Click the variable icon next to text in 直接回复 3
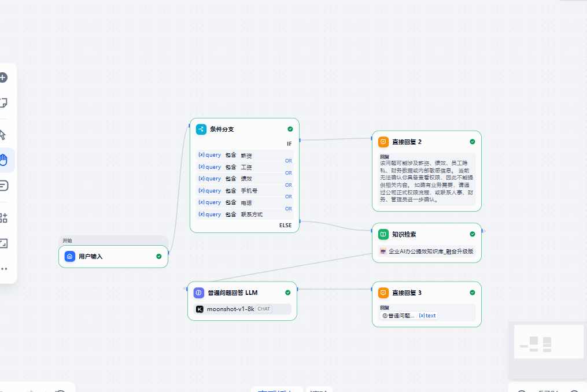Image resolution: width=587 pixels, height=392 pixels. point(422,316)
